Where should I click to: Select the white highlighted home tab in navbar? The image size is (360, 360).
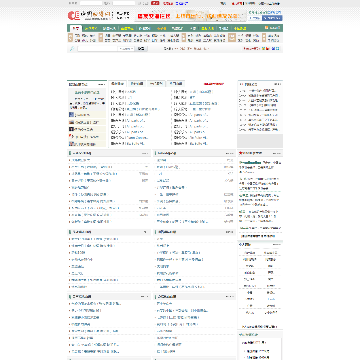point(76,28)
